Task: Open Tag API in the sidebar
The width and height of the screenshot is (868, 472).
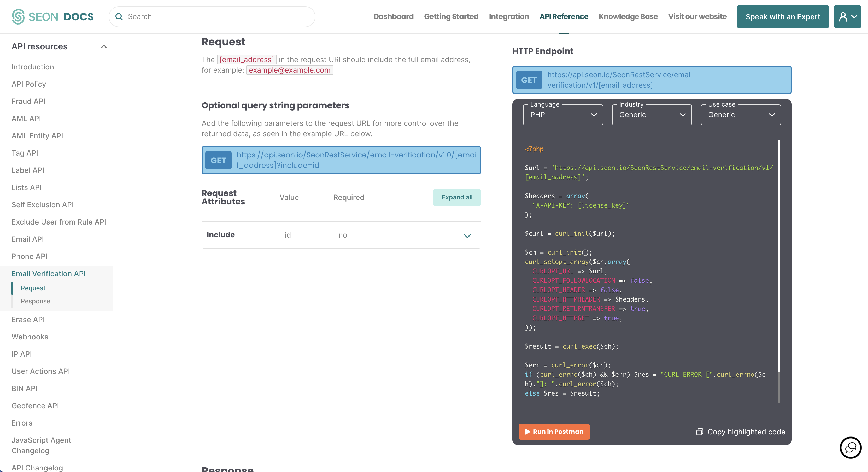Action: 25,153
